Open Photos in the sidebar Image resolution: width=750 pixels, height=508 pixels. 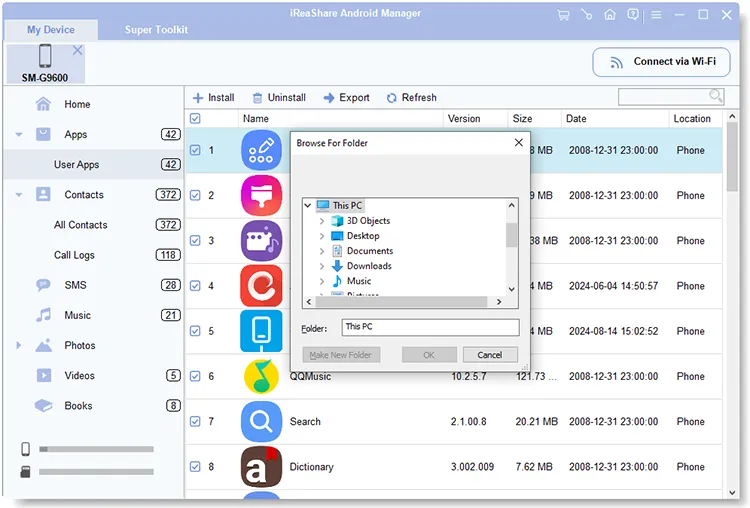click(x=79, y=345)
